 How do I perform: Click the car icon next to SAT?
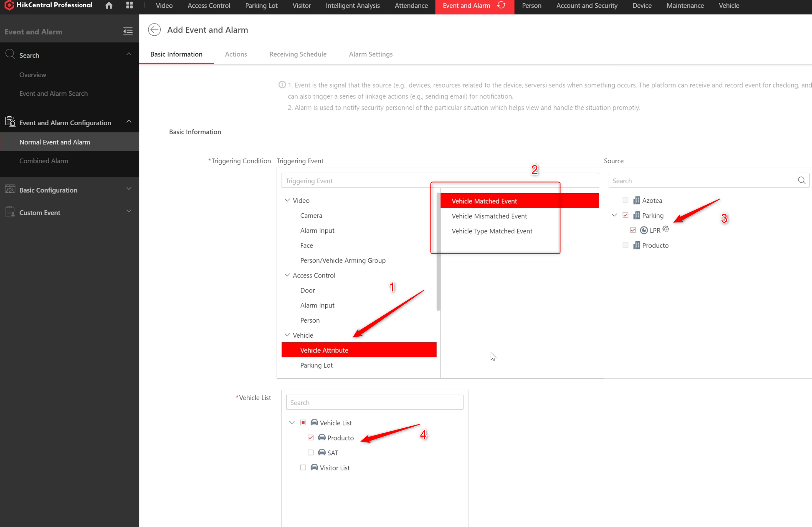(x=322, y=452)
